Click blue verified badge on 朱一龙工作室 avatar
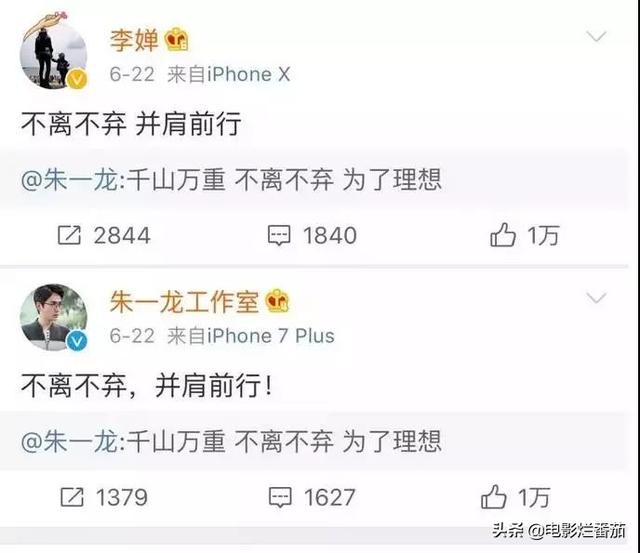Image resolution: width=640 pixels, height=553 pixels. point(77,341)
